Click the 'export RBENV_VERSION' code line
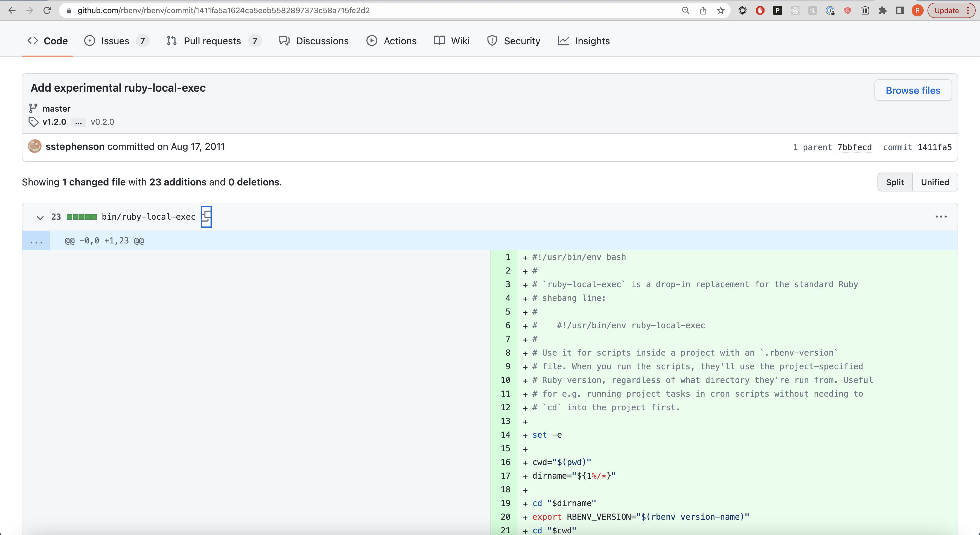This screenshot has height=535, width=980. point(641,517)
